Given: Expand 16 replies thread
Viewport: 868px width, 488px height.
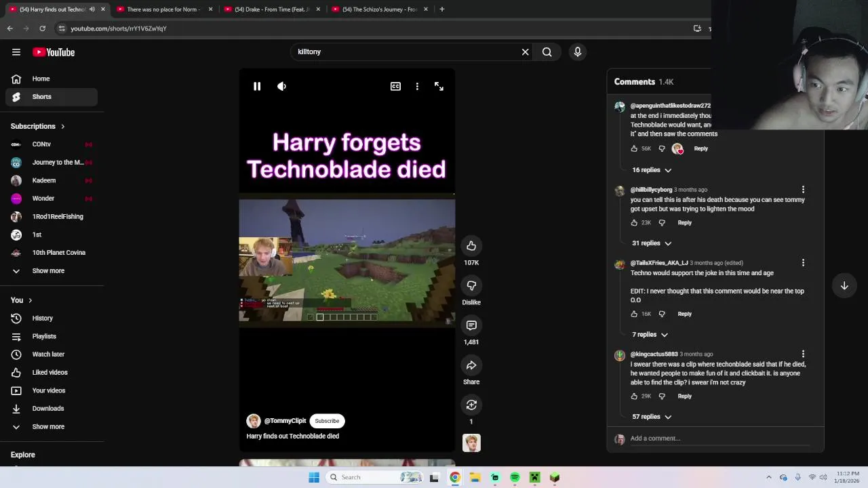Looking at the screenshot, I should [652, 170].
